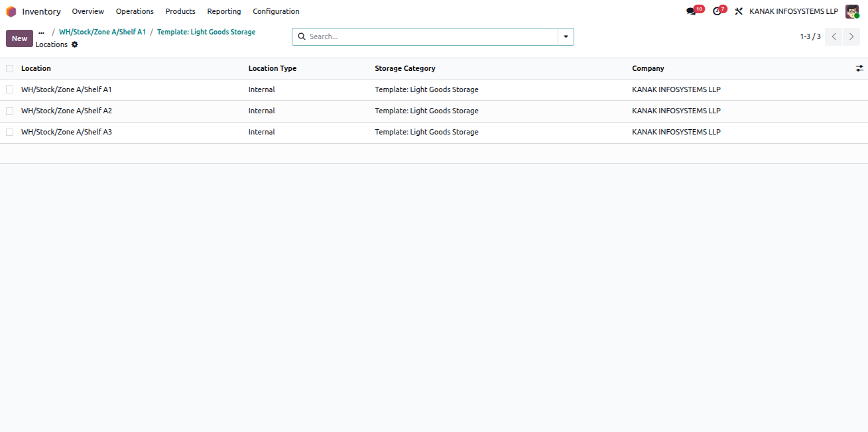The width and height of the screenshot is (868, 432).
Task: Select the checkbox for Shelf A2 row
Action: pos(10,111)
